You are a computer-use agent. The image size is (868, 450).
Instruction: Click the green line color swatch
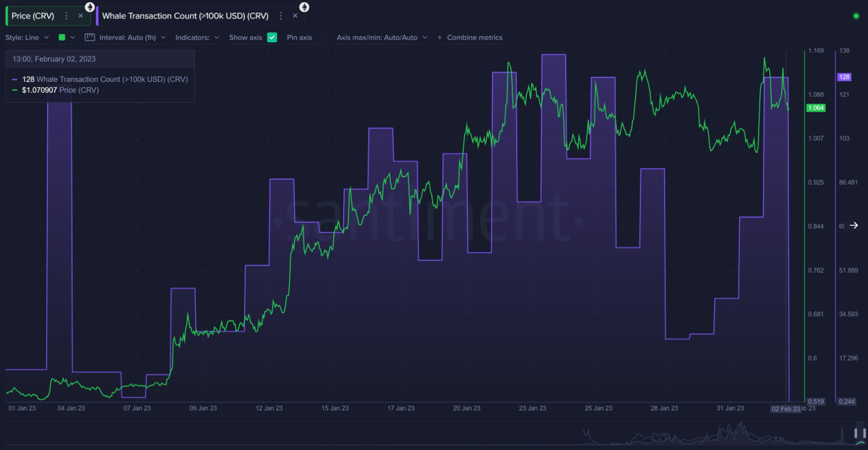click(x=62, y=37)
